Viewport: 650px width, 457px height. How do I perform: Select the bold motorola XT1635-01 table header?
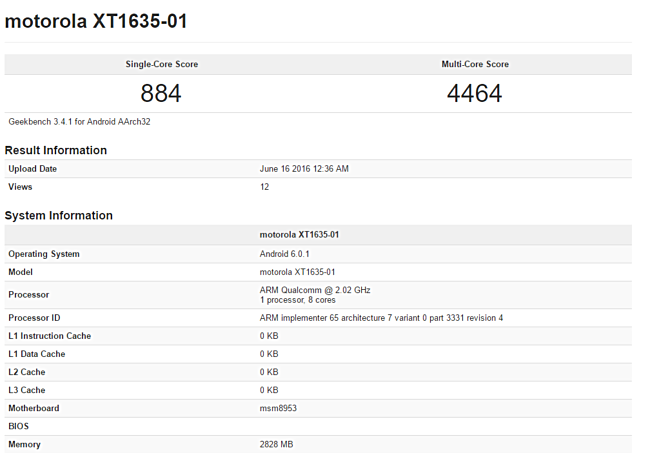(x=299, y=235)
